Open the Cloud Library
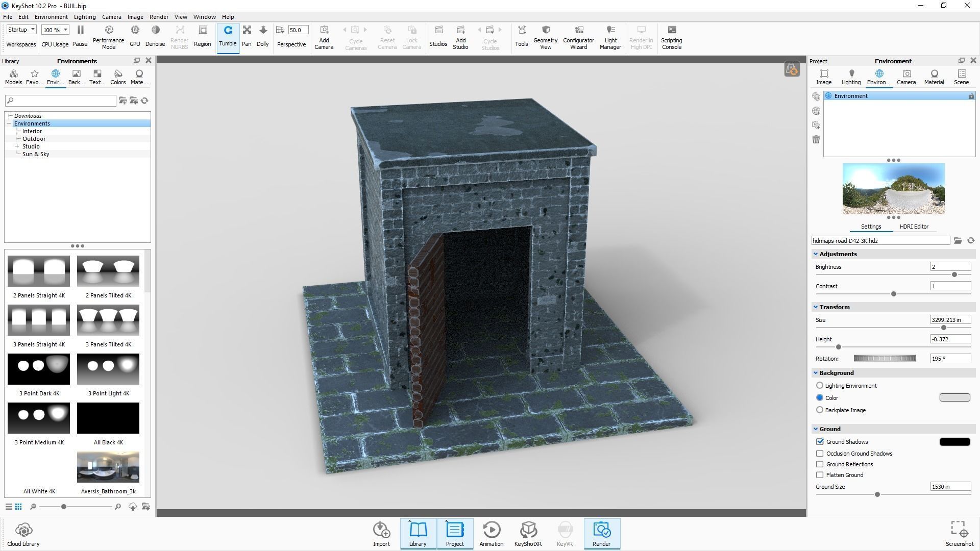The height and width of the screenshot is (551, 980). [23, 534]
